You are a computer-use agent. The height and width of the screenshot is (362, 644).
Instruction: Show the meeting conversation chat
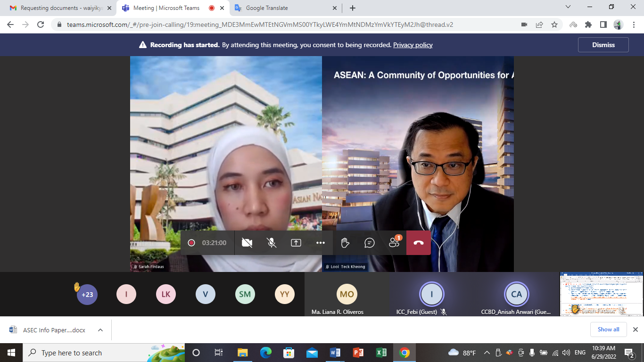pyautogui.click(x=370, y=243)
